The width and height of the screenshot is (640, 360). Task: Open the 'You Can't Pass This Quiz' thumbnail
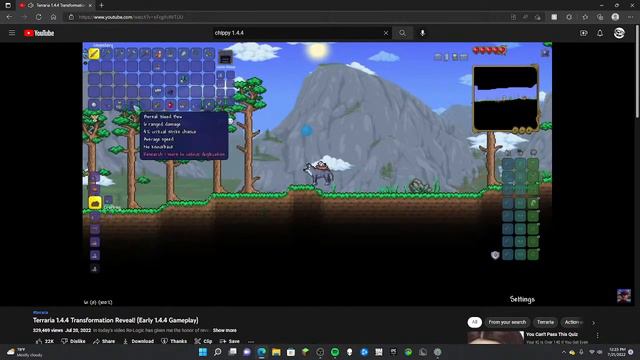coord(495,338)
